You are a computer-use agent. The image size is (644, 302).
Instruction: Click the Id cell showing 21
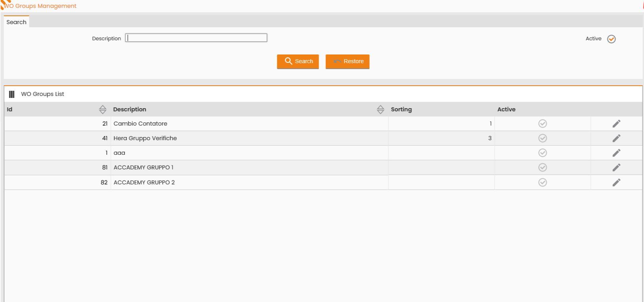(58, 124)
